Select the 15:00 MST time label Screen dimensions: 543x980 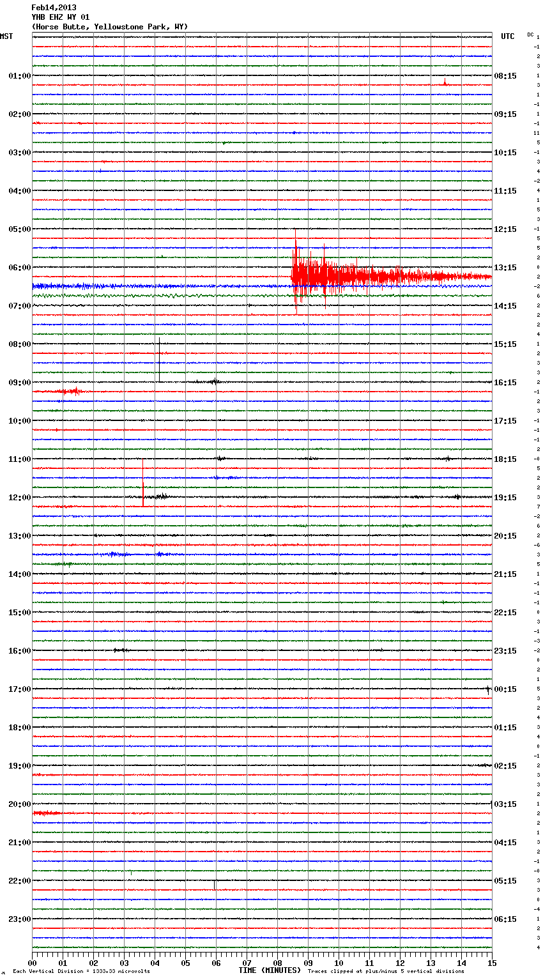click(x=19, y=613)
